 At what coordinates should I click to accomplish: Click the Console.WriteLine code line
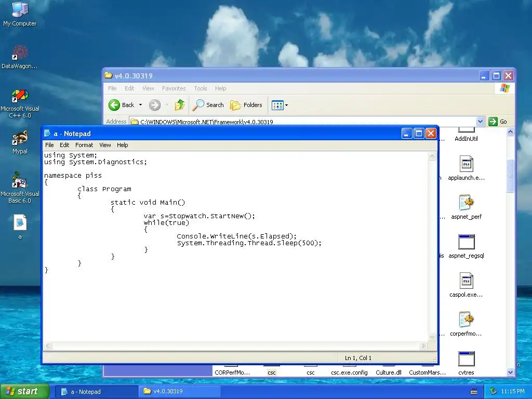pos(236,236)
